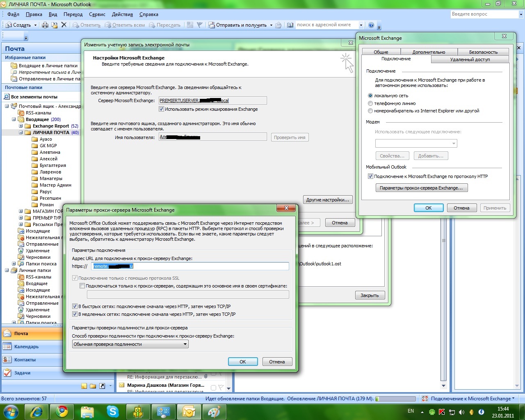Click the ICQ green flower tray icon
Viewport: 525px width, 420px height.
click(x=432, y=412)
